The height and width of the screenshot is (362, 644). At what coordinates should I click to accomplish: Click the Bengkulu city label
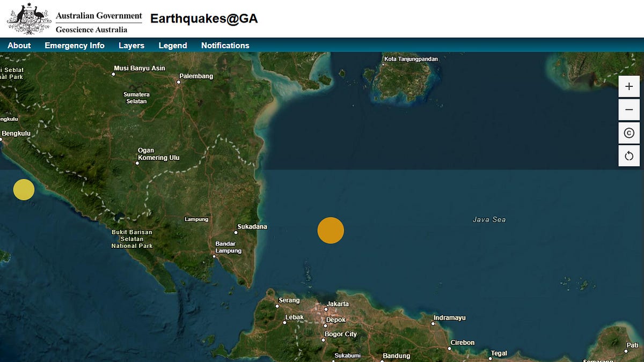coord(16,134)
